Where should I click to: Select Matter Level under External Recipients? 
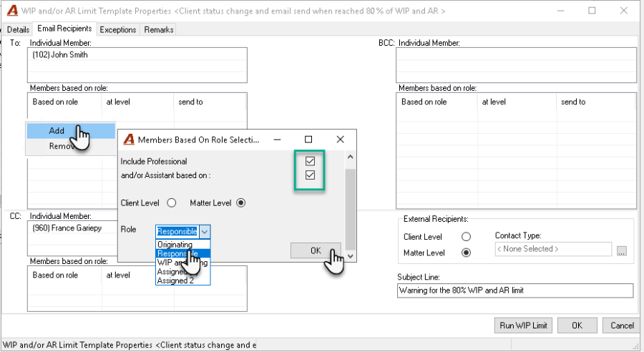click(466, 253)
